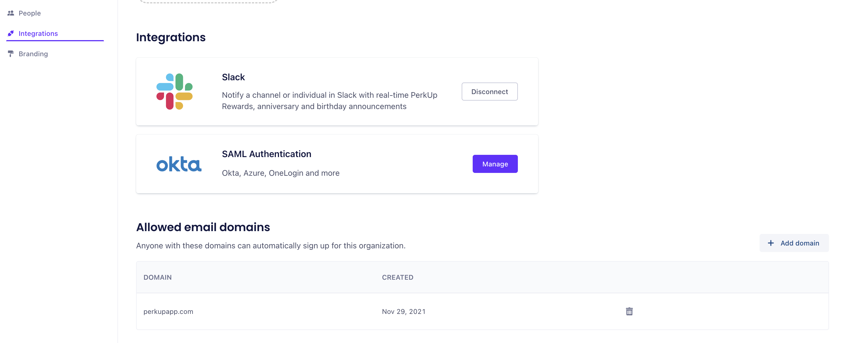Click the SAML Authentication heading
The height and width of the screenshot is (343, 868).
point(266,154)
